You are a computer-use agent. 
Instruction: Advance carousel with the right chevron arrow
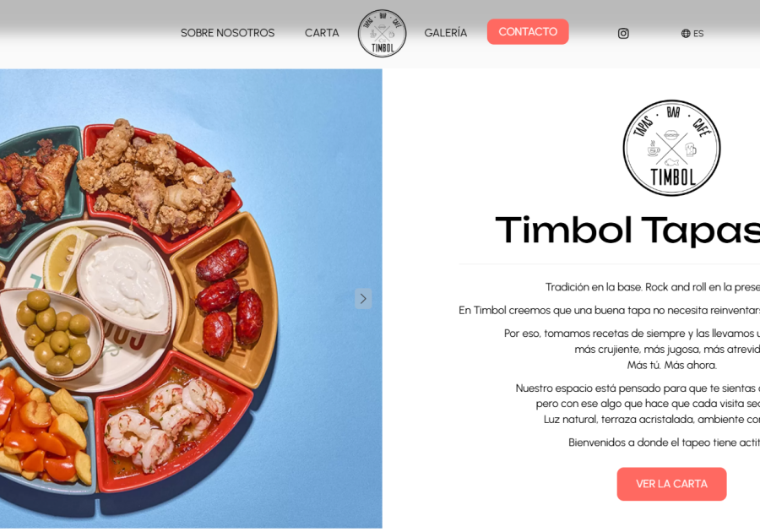[363, 298]
